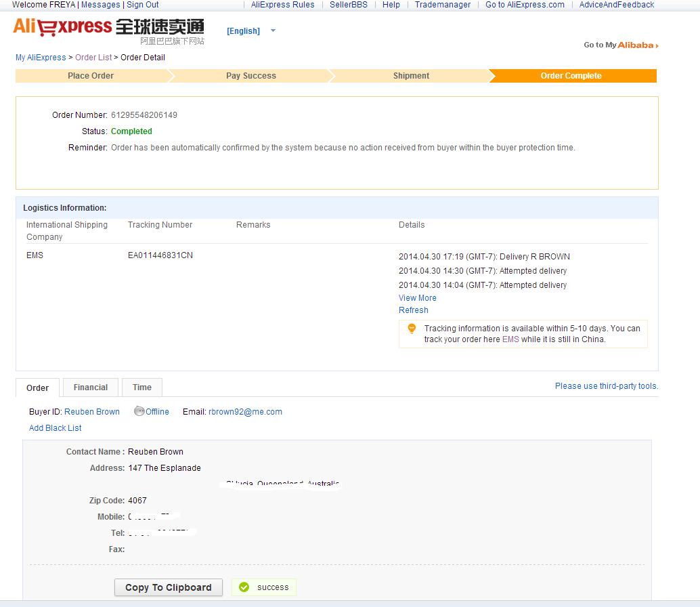Click the address 147 The Esplanade
Viewport: 700px width, 607px height.
point(165,468)
